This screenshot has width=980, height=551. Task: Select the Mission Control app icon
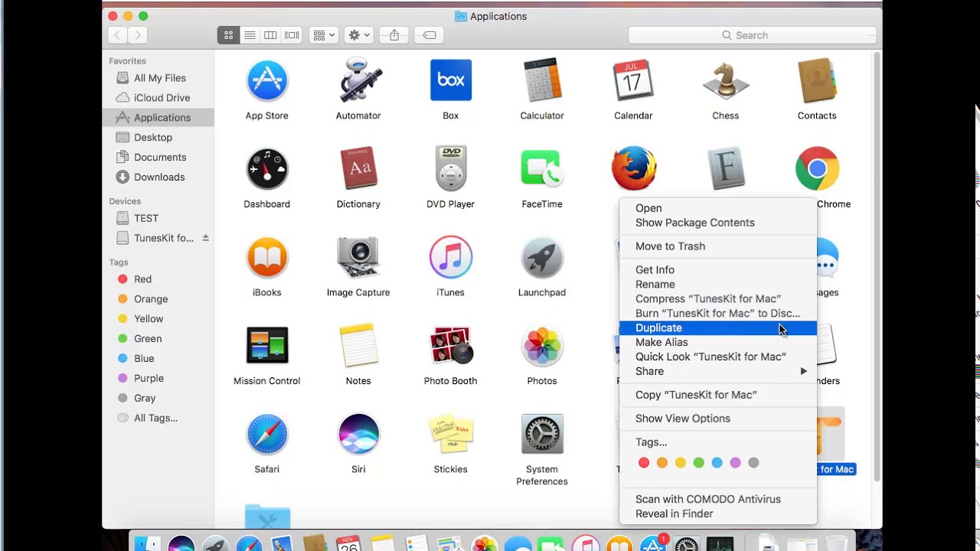point(266,345)
